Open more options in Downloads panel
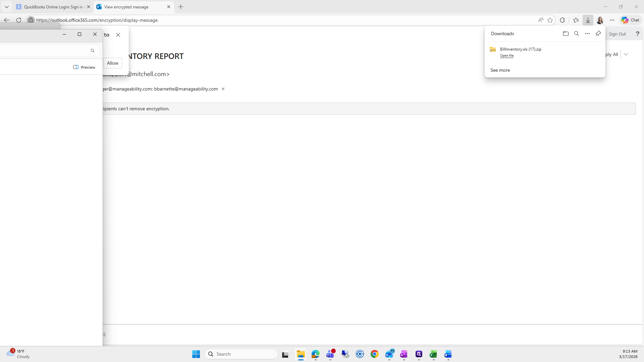Image resolution: width=644 pixels, height=362 pixels. click(587, 34)
